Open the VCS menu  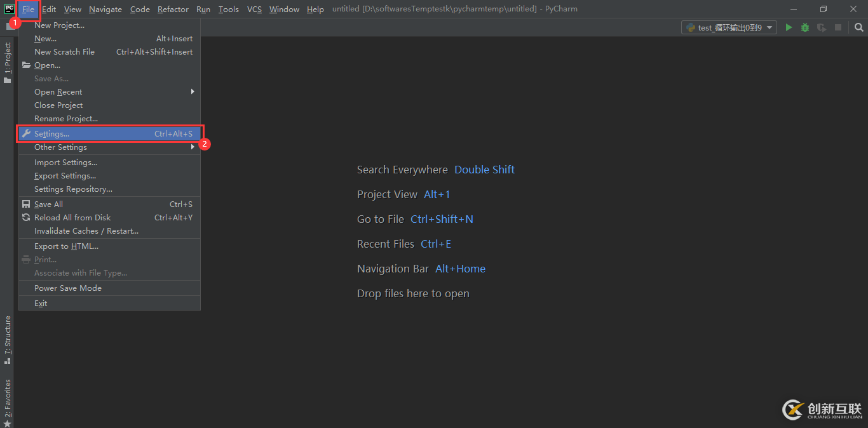254,9
